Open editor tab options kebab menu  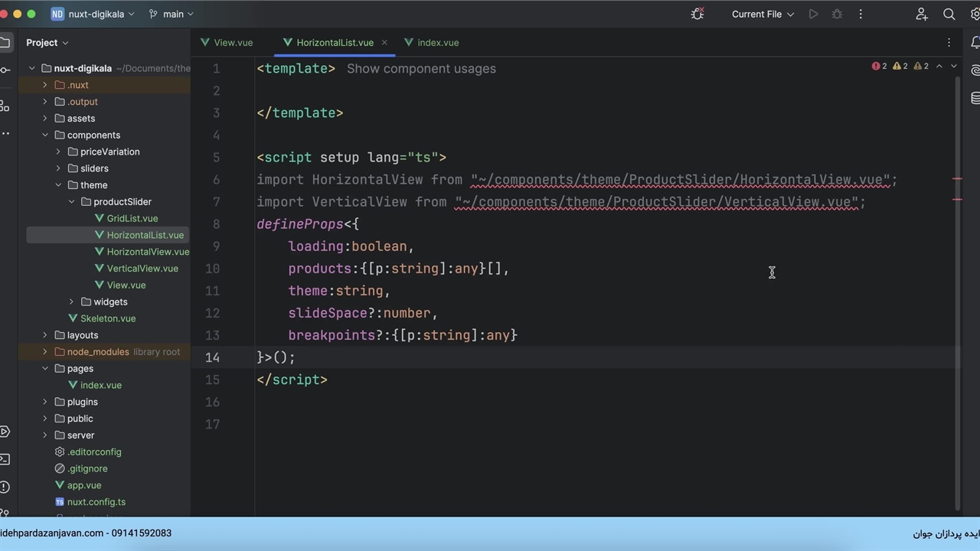point(949,43)
